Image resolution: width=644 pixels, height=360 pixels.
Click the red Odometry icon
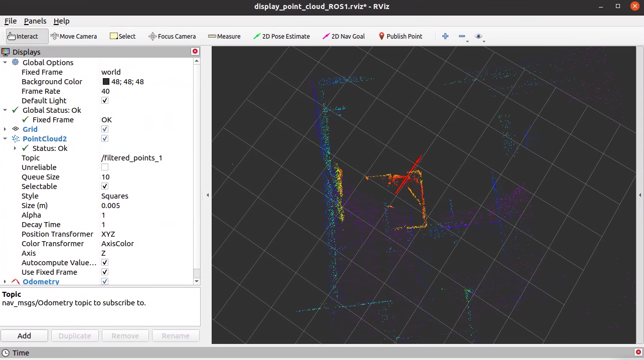pos(15,281)
